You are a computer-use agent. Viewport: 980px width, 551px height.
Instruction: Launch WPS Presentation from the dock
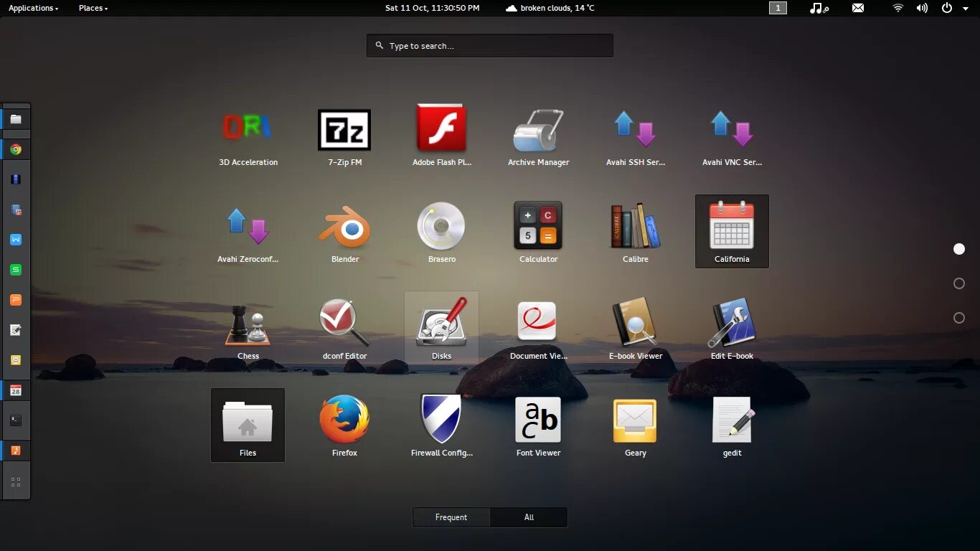click(16, 300)
